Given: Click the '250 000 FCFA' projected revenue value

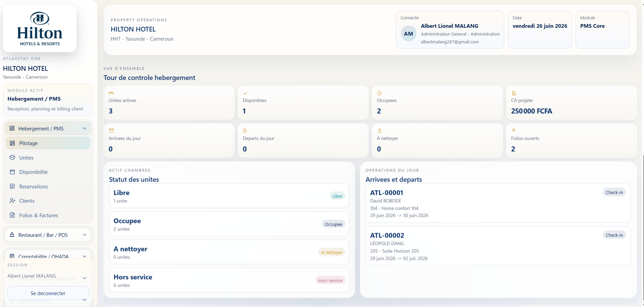Looking at the screenshot, I should 532,111.
